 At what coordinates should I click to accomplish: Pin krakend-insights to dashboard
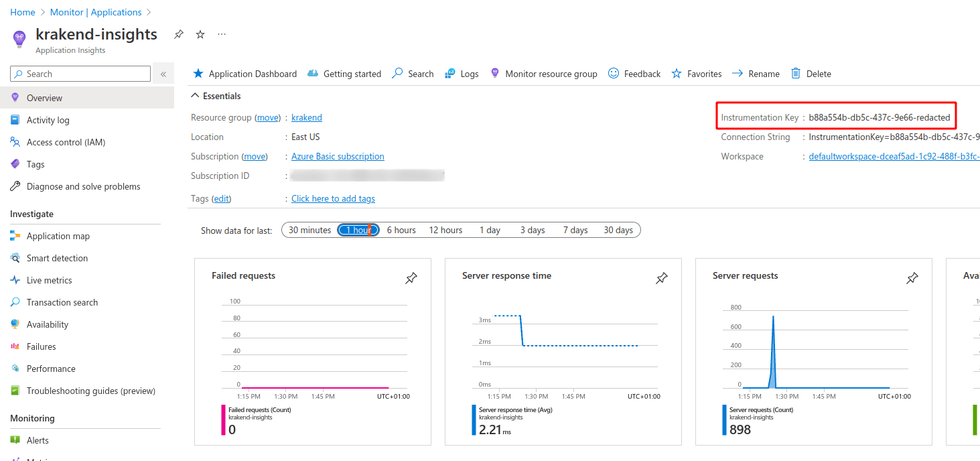pyautogui.click(x=179, y=34)
